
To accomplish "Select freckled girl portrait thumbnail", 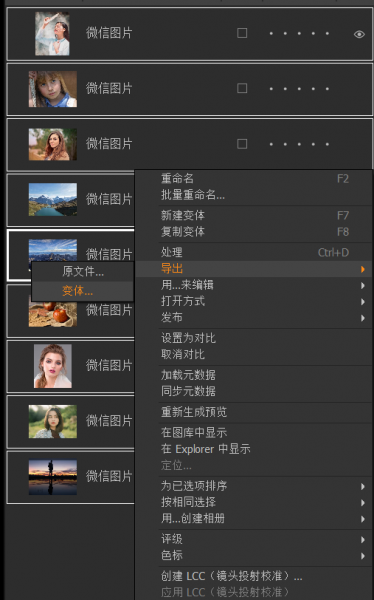I will (53, 89).
